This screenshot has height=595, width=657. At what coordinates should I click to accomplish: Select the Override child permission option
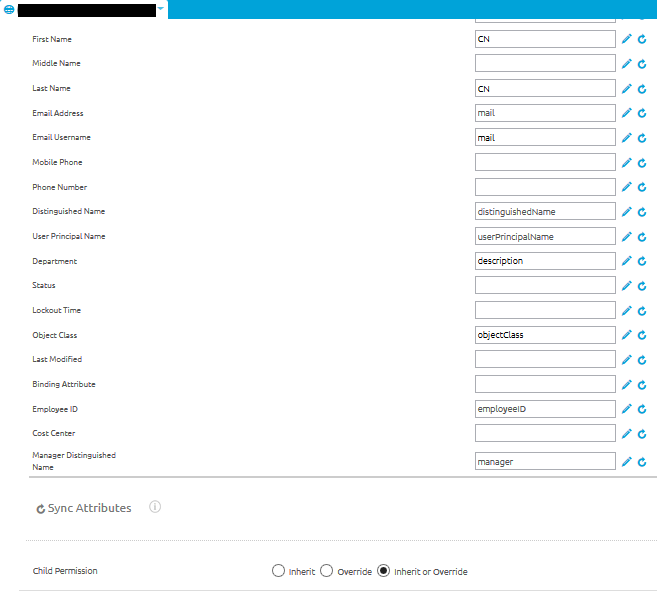[326, 571]
